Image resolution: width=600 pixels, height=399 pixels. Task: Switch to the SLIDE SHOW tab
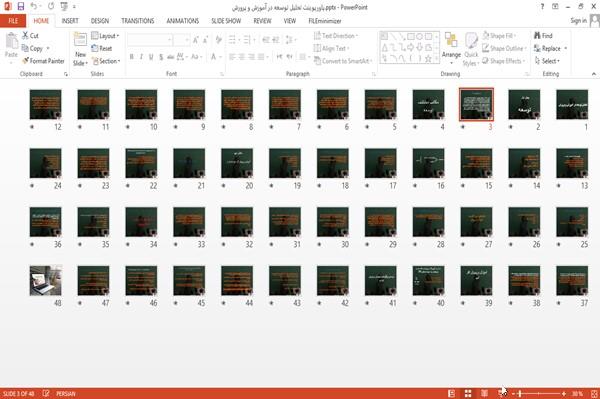[226, 21]
